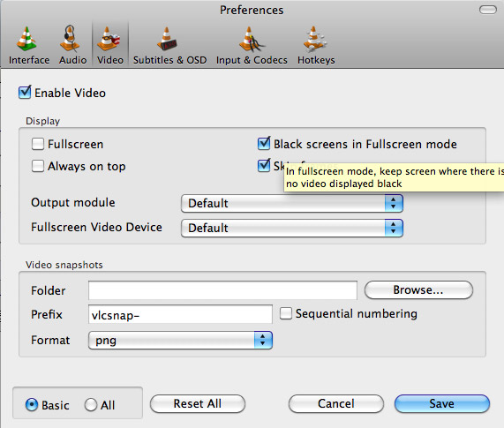Change the snapshot Format png dropdown

(x=180, y=341)
